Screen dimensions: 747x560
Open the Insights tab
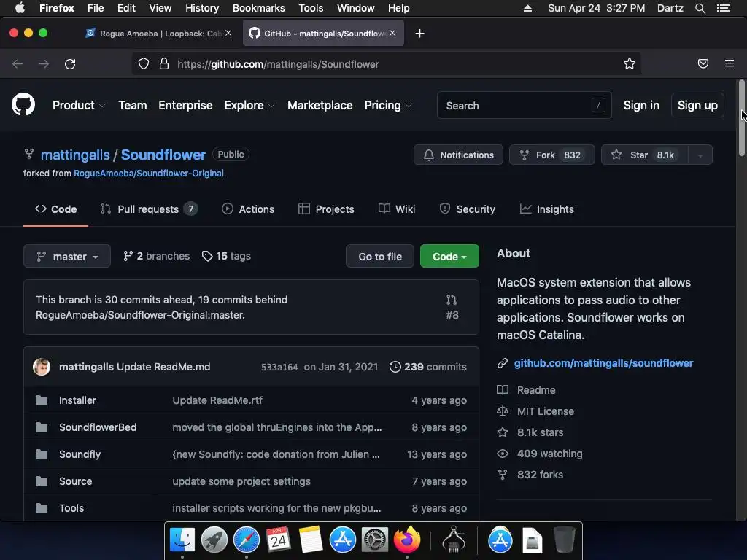click(547, 209)
